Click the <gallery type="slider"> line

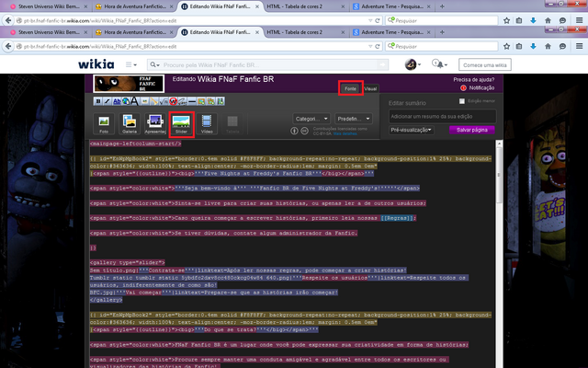[x=127, y=262]
